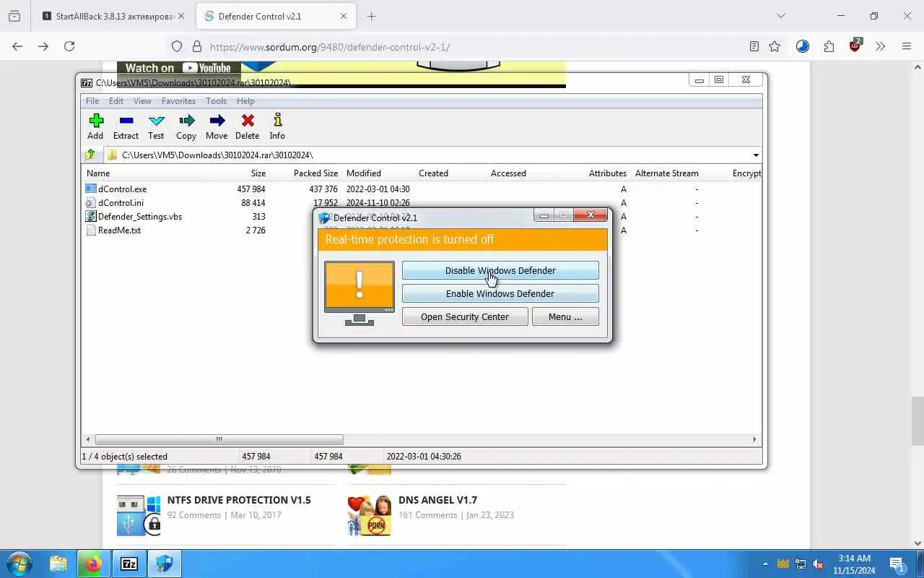Go up one folder in 7-Zip
The width and height of the screenshot is (924, 578).
click(90, 155)
